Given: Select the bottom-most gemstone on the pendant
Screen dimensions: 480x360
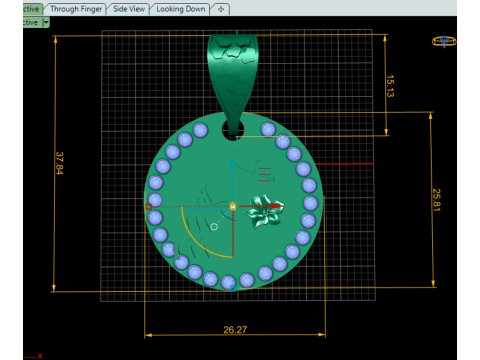Looking at the screenshot, I should point(229,282).
